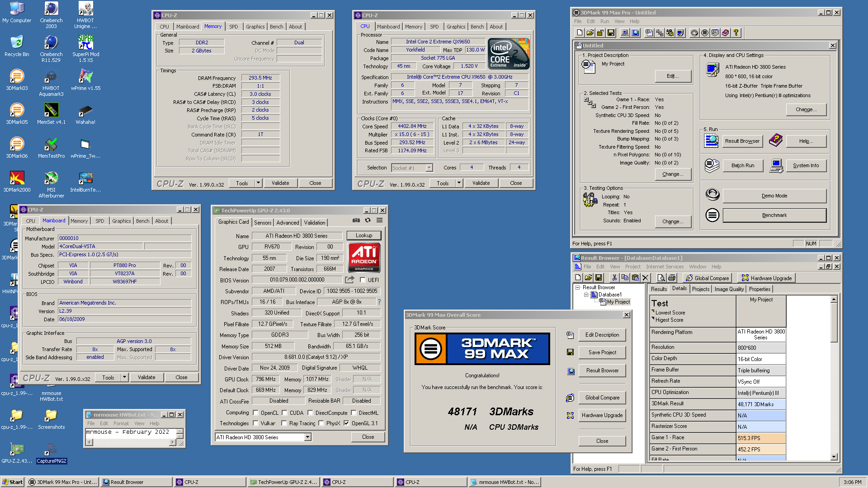Image resolution: width=868 pixels, height=488 pixels.
Task: Open Tools dropdown arrow in CPU-Z Mainboard window
Action: [124, 377]
